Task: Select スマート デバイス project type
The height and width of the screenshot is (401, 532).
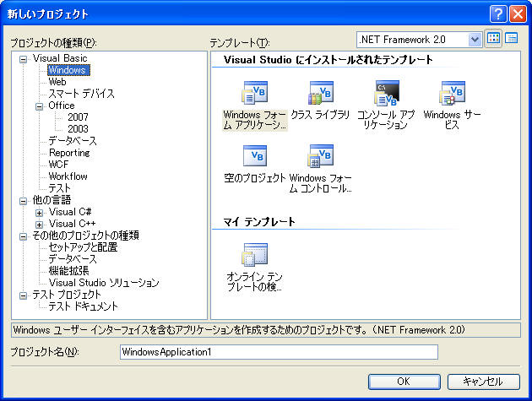Action: click(x=81, y=94)
